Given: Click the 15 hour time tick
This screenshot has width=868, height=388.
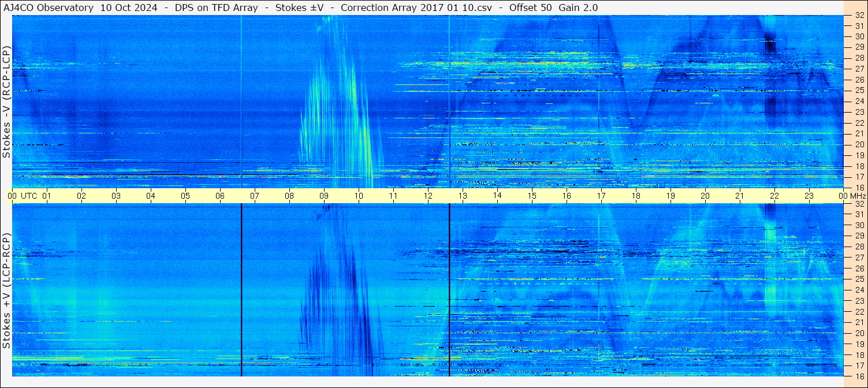Looking at the screenshot, I should (532, 196).
